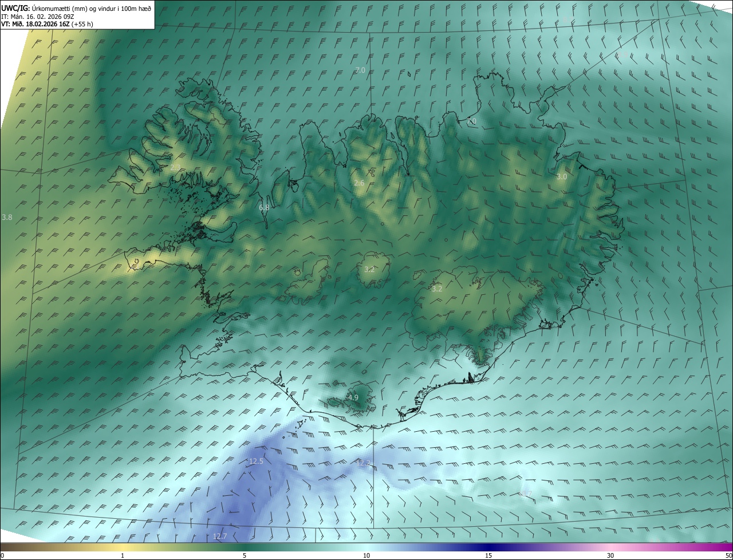733x560 pixels.
Task: Select the 3.0 value label in east Iceland
Action: point(562,177)
